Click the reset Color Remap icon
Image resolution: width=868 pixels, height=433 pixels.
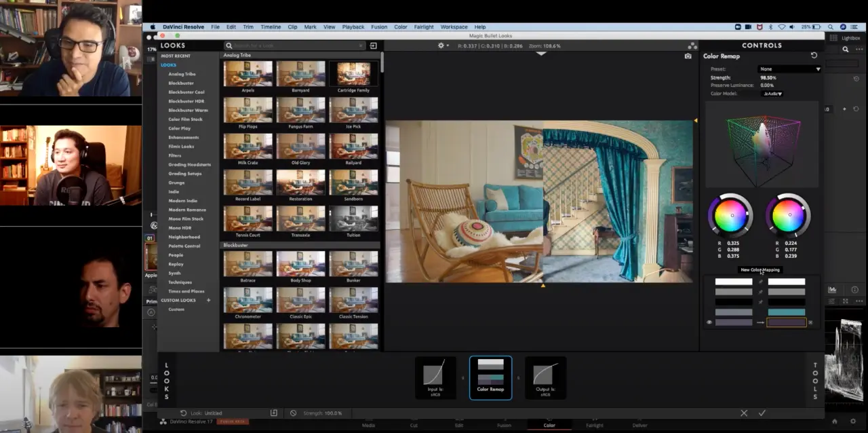(814, 56)
